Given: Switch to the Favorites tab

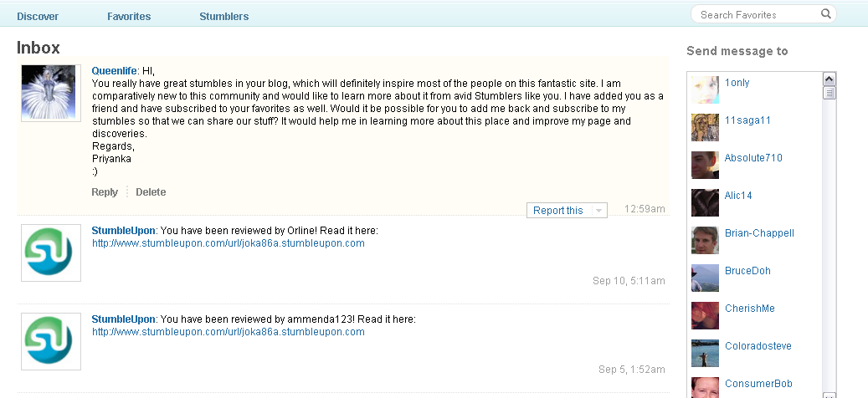Looking at the screenshot, I should (x=129, y=17).
